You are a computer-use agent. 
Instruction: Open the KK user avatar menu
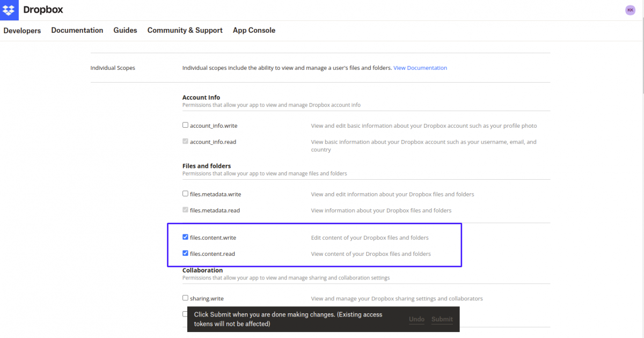pyautogui.click(x=630, y=10)
